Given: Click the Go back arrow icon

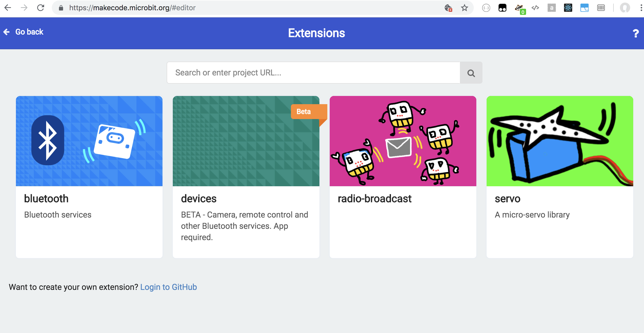Looking at the screenshot, I should point(7,32).
